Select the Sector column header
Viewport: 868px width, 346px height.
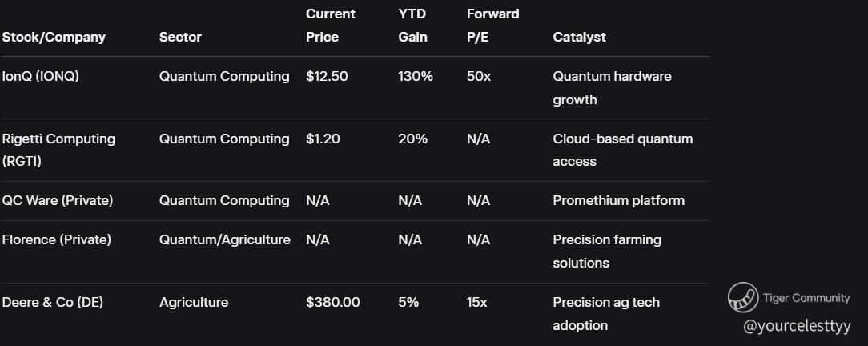(x=180, y=37)
